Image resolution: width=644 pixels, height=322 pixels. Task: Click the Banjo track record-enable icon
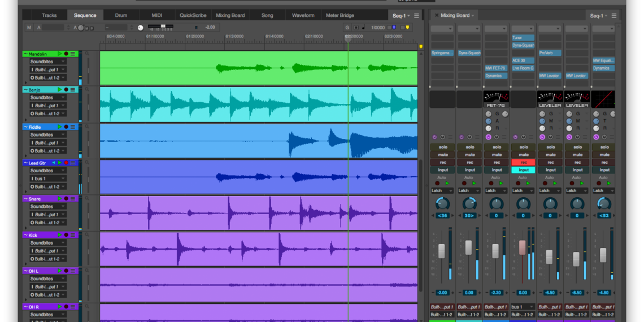pyautogui.click(x=66, y=90)
